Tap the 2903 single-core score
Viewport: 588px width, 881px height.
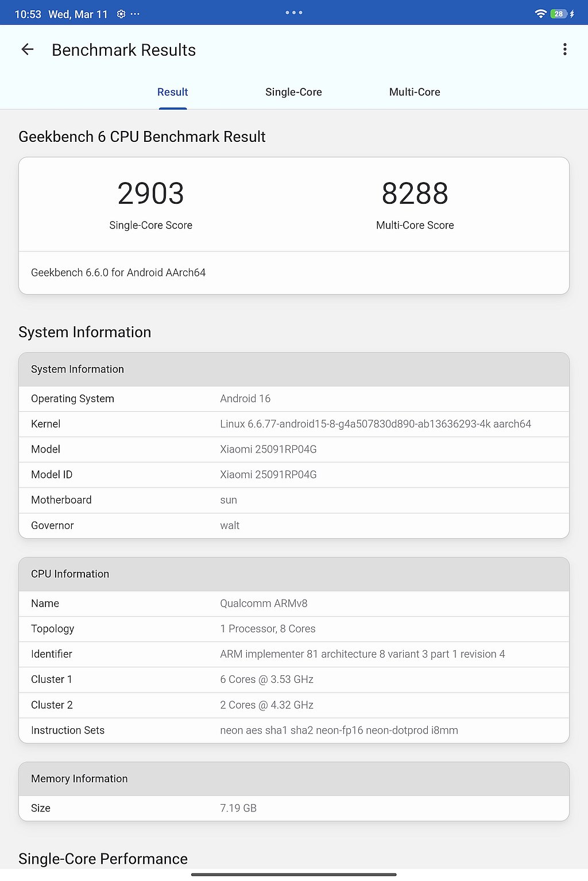150,194
